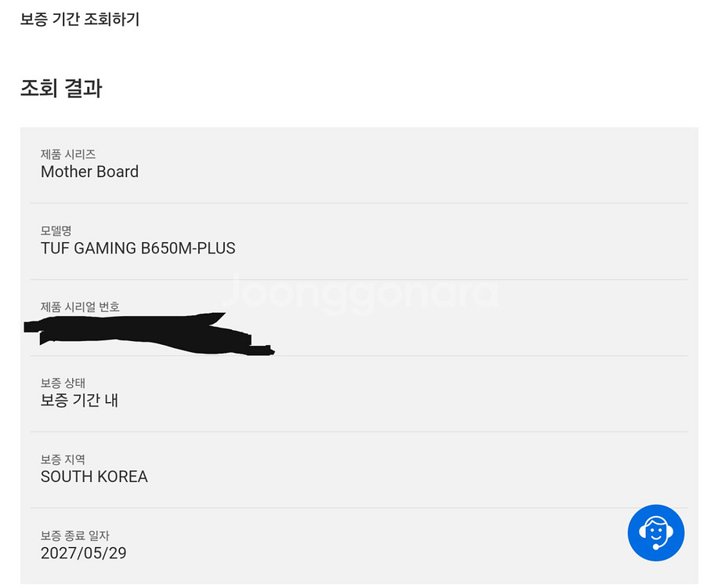This screenshot has width=718, height=588.
Task: Click the divider line below the model name
Action: point(359,279)
